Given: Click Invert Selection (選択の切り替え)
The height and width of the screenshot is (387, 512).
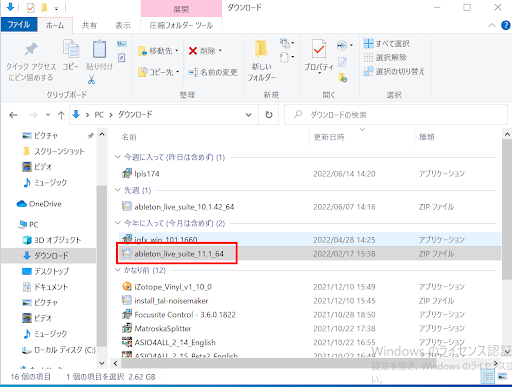Looking at the screenshot, I should 394,71.
